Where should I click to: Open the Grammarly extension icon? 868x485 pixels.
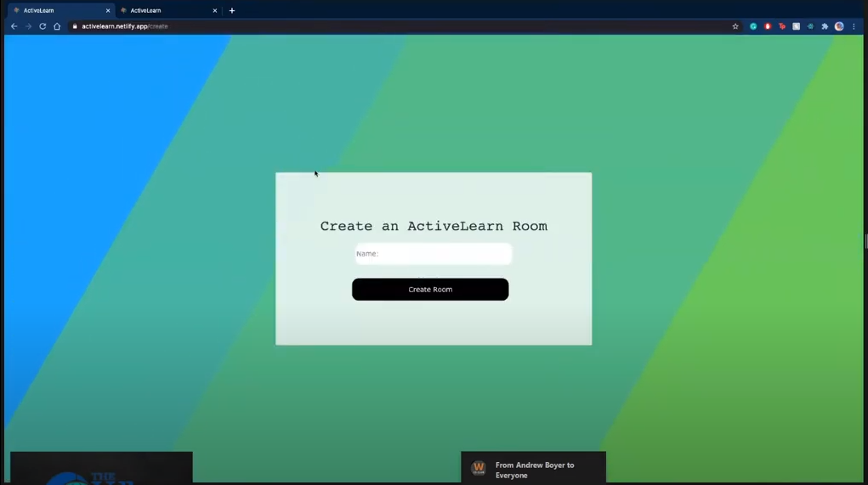coord(753,26)
